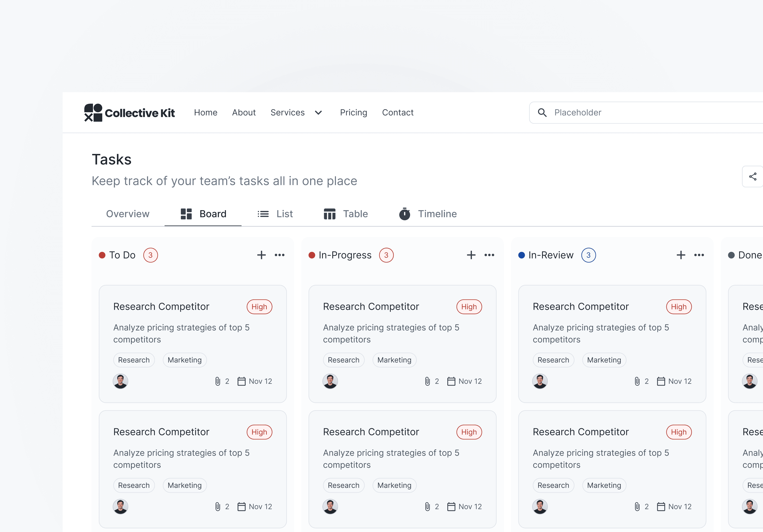Viewport: 763px width, 532px height.
Task: Click attachment paperclip on bottom In-Progress card
Action: [x=427, y=507]
